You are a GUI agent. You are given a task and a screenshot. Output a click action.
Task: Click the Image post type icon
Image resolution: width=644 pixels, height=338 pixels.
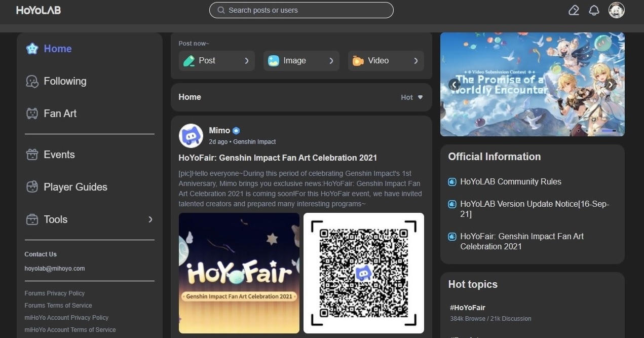tap(273, 60)
